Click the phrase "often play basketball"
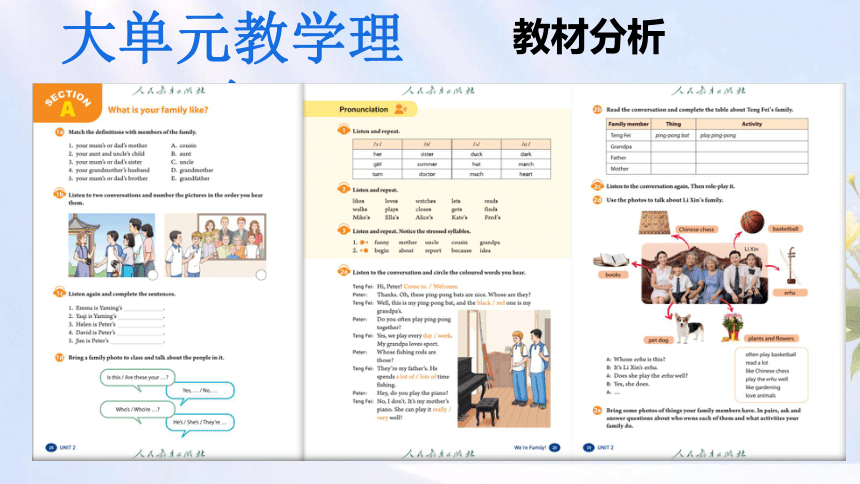Viewport: 860px width, 484px height. [770, 354]
